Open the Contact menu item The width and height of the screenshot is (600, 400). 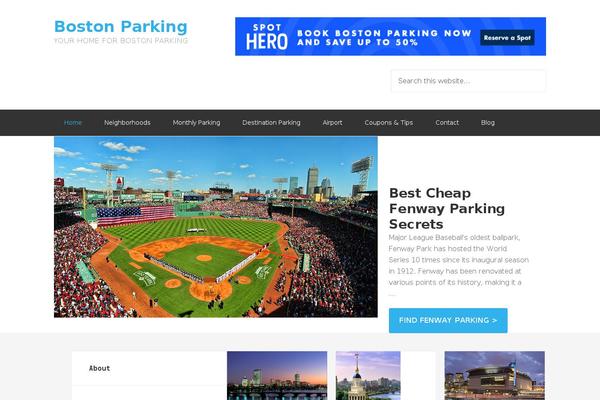pos(447,122)
